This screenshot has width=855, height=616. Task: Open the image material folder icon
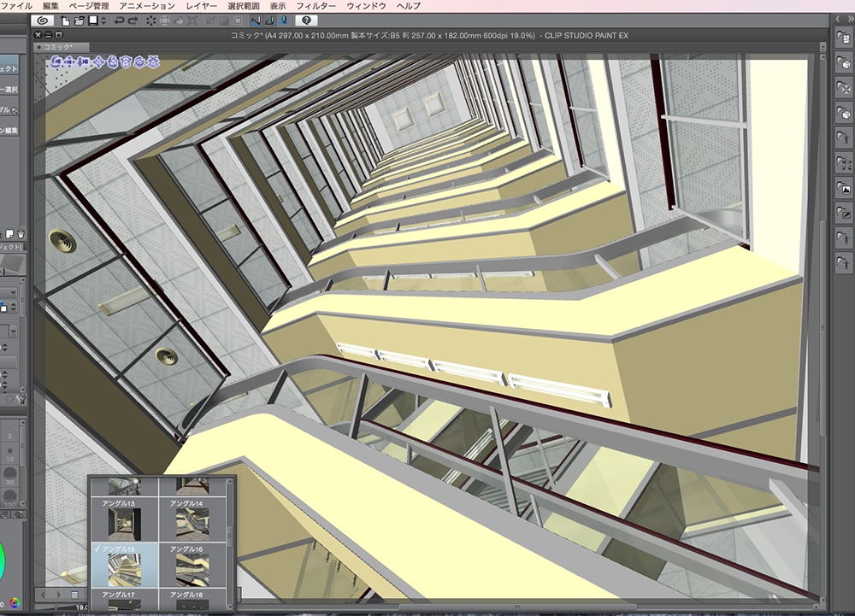coord(844,189)
